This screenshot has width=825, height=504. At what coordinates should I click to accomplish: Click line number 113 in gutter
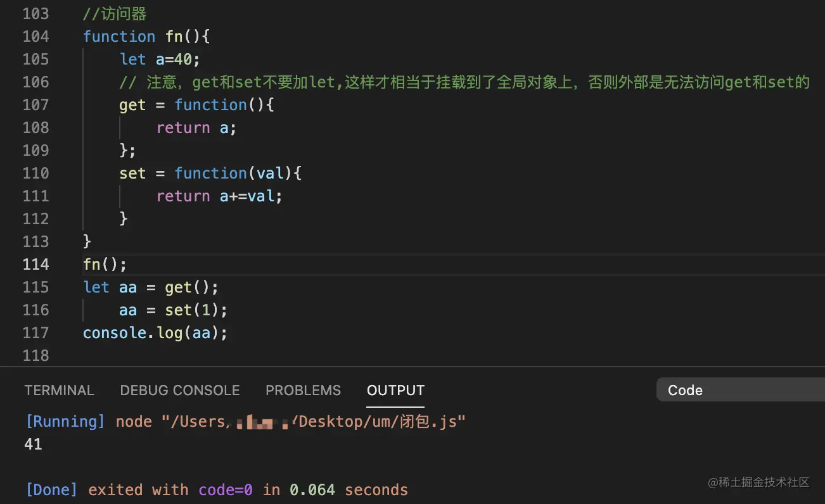point(35,241)
